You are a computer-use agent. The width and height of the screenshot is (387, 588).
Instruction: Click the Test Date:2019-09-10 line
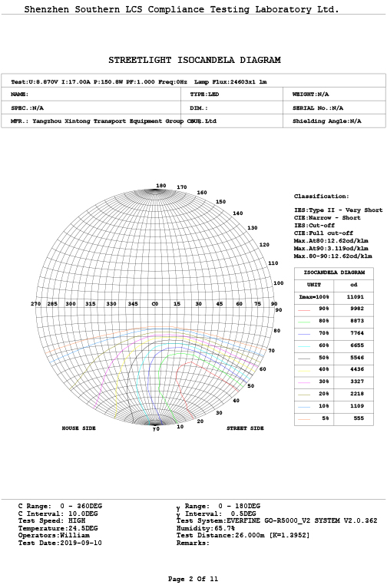(x=60, y=543)
